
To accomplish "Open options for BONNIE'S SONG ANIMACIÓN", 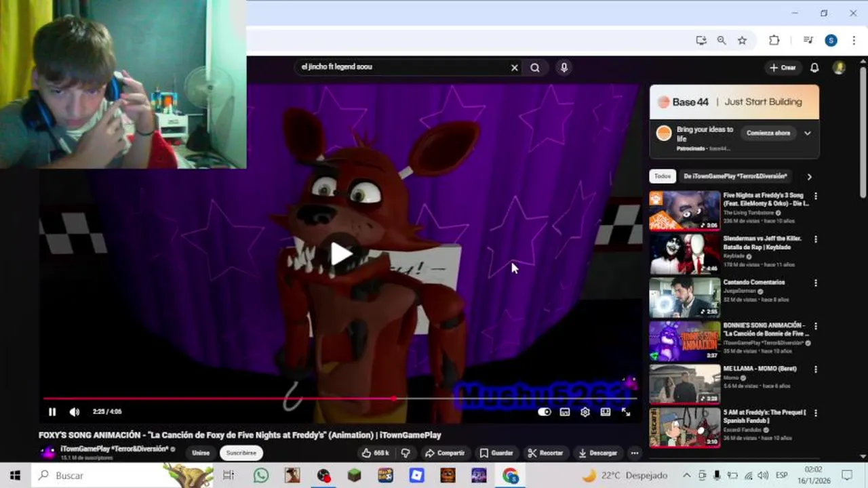I will pos(816,327).
